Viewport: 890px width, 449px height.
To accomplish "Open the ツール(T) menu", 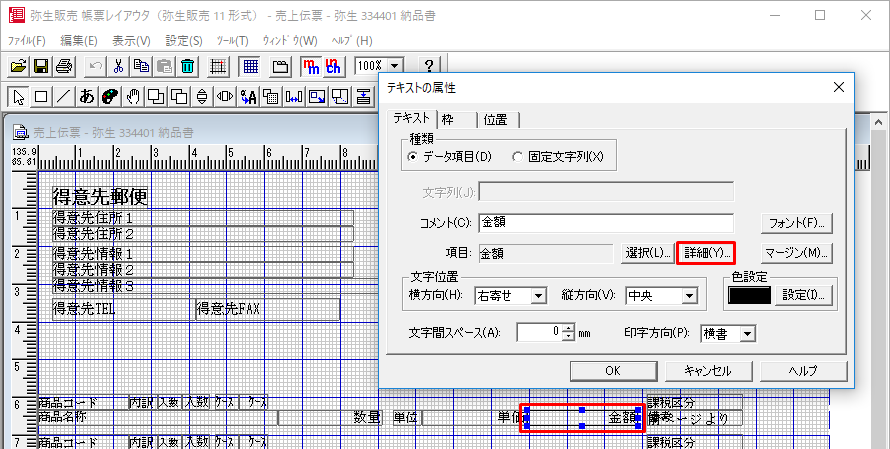I will [x=233, y=41].
